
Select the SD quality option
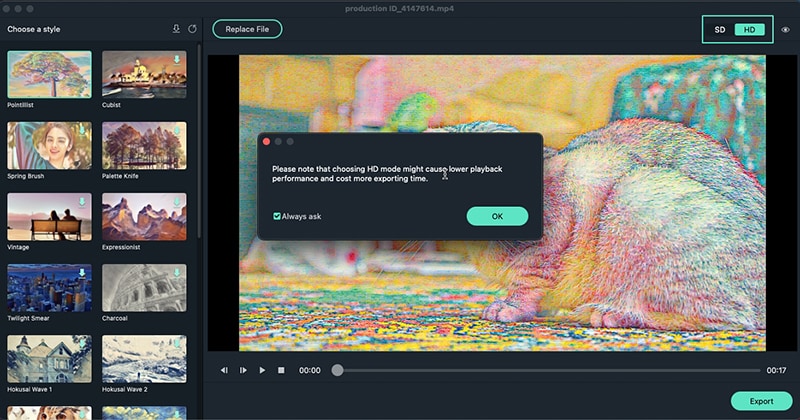(720, 30)
